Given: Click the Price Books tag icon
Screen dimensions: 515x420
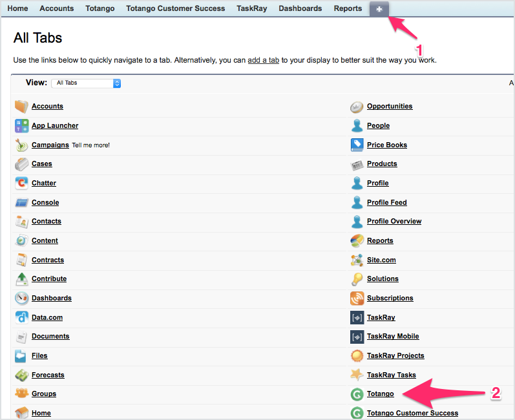Looking at the screenshot, I should 357,145.
